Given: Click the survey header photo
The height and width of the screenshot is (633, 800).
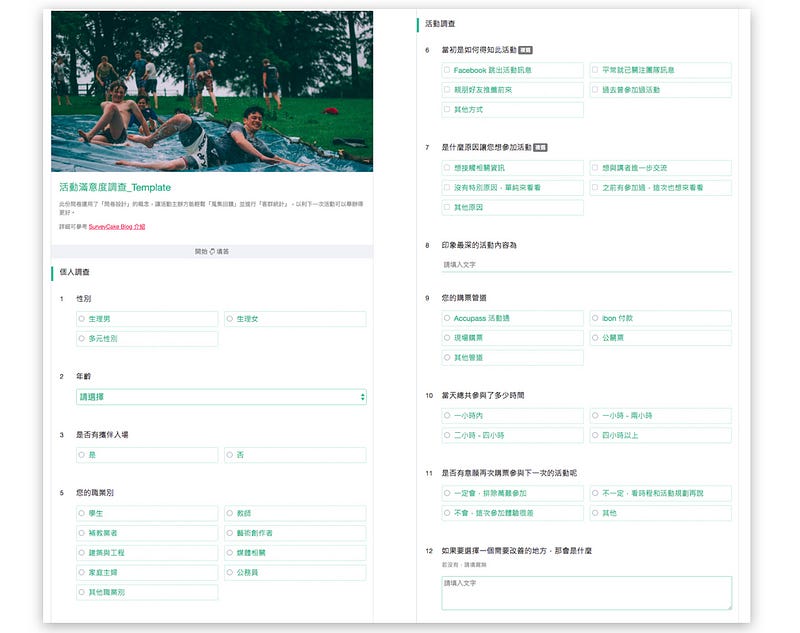Looking at the screenshot, I should [x=212, y=91].
